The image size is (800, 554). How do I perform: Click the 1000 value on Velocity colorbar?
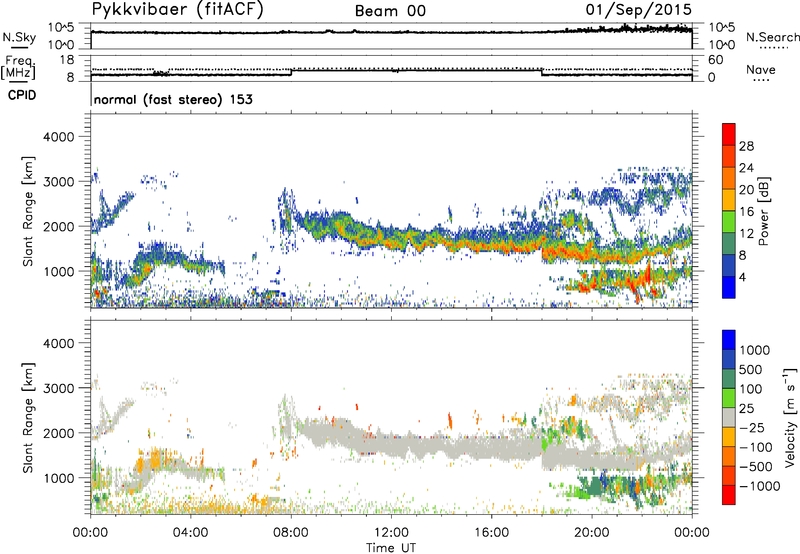click(x=755, y=350)
